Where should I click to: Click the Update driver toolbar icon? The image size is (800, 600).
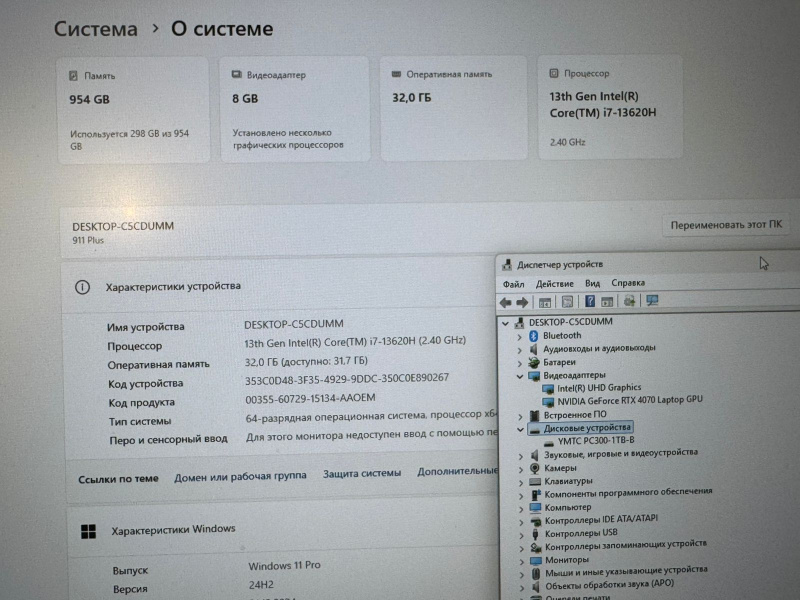click(630, 301)
